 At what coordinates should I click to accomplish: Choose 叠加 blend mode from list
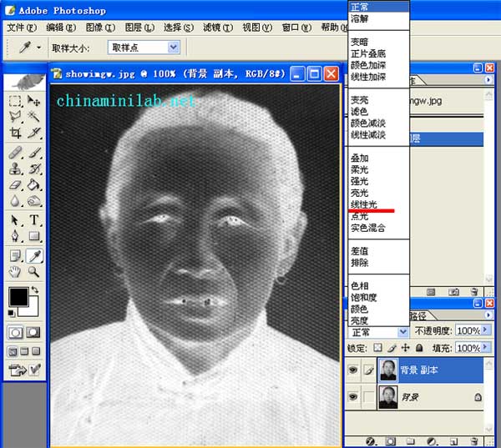tap(359, 158)
